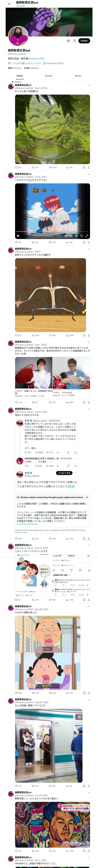
Task: Bookmark the pinned May 5, 2024 post
Action: point(84,168)
